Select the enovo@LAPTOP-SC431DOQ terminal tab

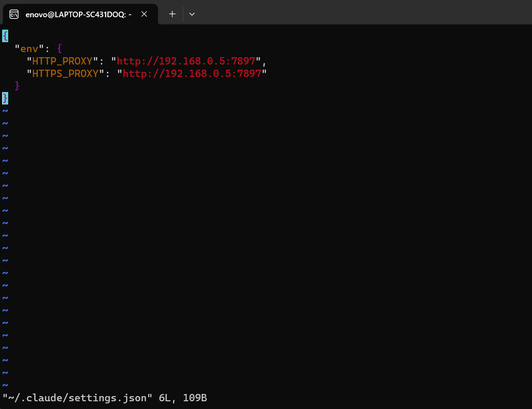tap(78, 14)
